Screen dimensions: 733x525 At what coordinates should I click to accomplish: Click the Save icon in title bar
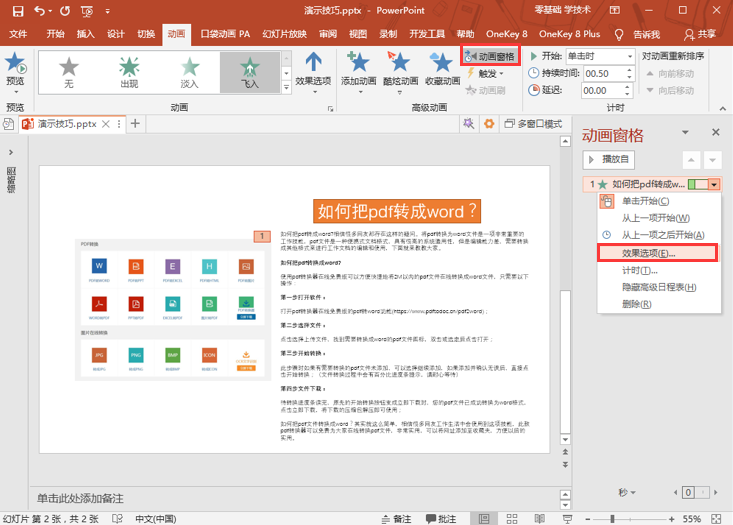[18, 11]
